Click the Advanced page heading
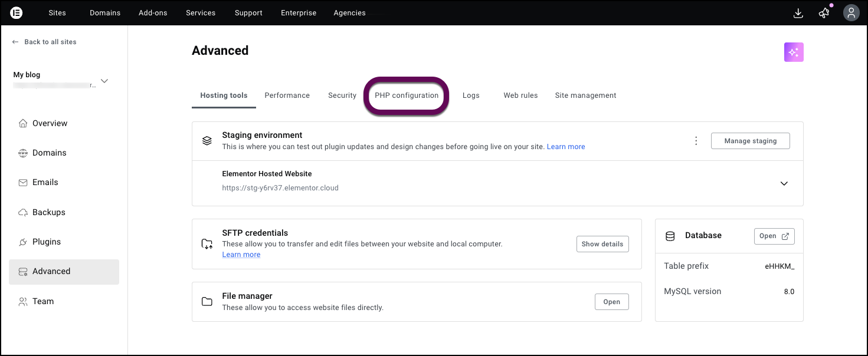868x356 pixels. tap(220, 51)
